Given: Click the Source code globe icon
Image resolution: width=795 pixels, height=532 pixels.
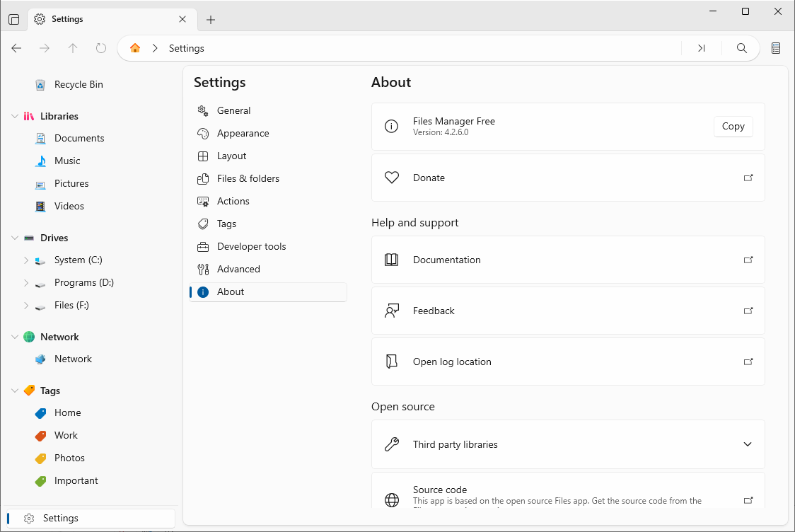Looking at the screenshot, I should pos(391,500).
